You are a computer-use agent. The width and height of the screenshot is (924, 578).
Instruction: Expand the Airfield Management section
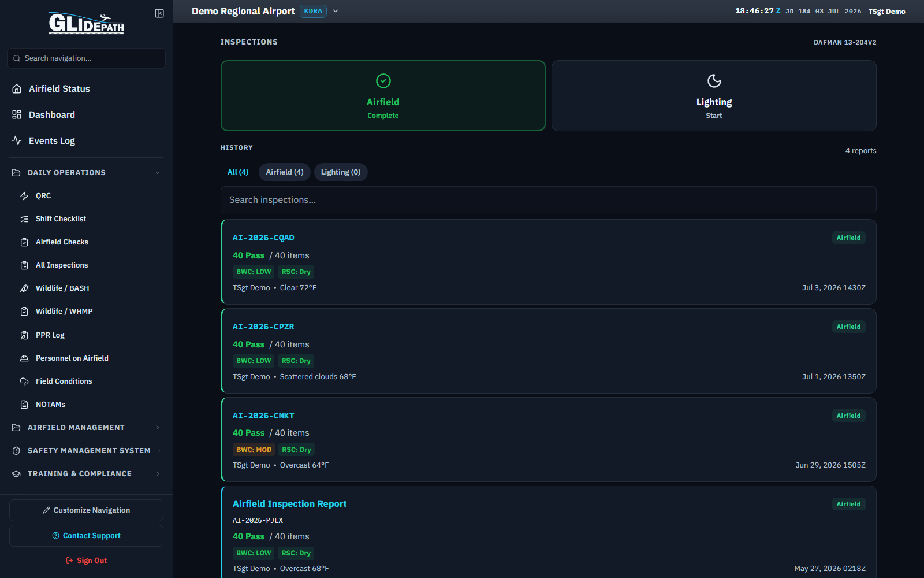pos(158,428)
